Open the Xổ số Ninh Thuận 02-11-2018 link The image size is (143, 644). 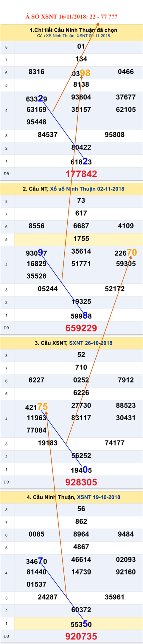point(87,189)
